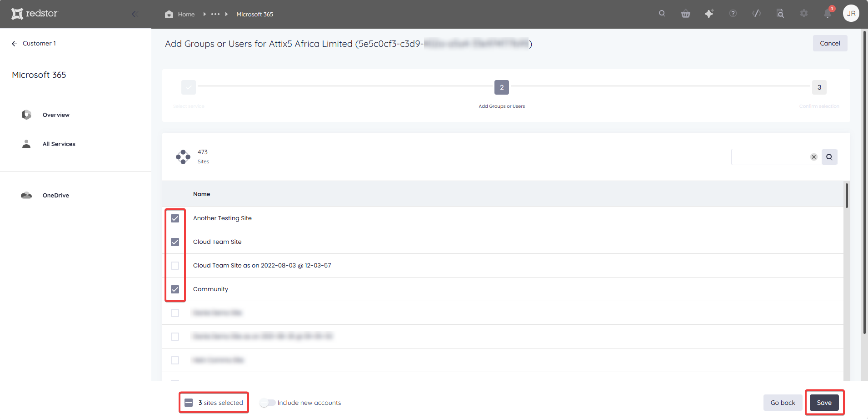Click the Another Testing Site name
The width and height of the screenshot is (868, 419).
point(222,218)
